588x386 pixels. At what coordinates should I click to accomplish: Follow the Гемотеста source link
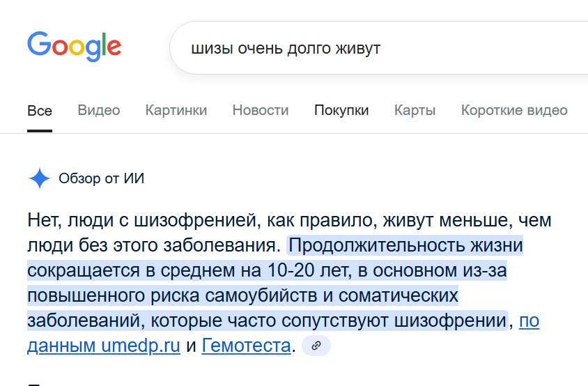tap(247, 346)
